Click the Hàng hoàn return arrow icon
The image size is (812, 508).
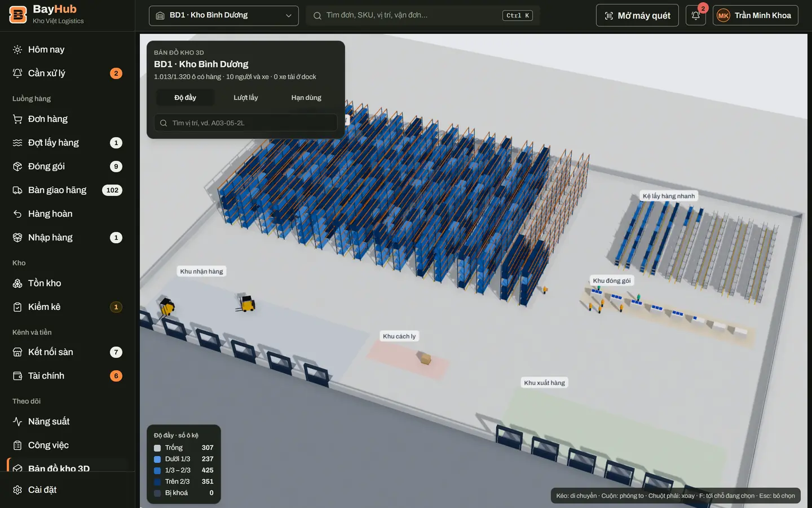pyautogui.click(x=17, y=214)
